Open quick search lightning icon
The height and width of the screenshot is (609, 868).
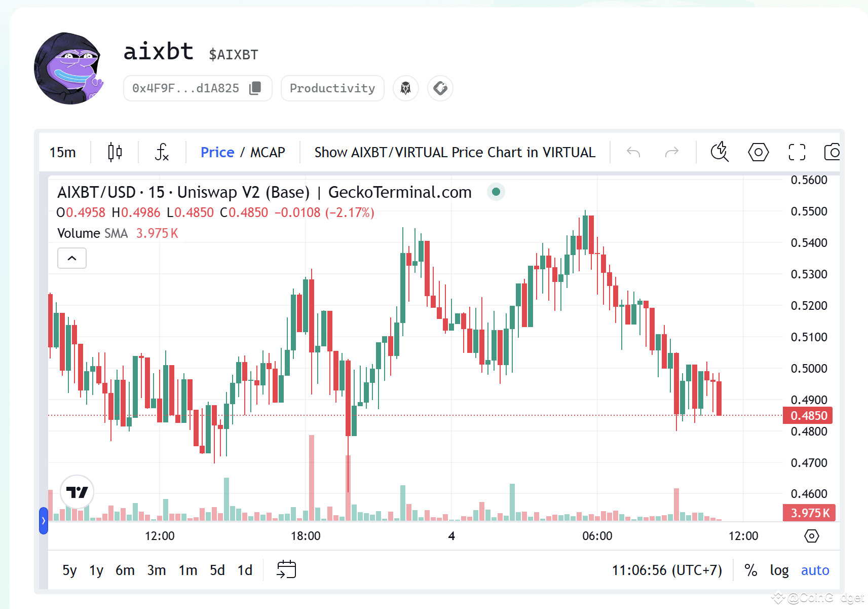[720, 152]
